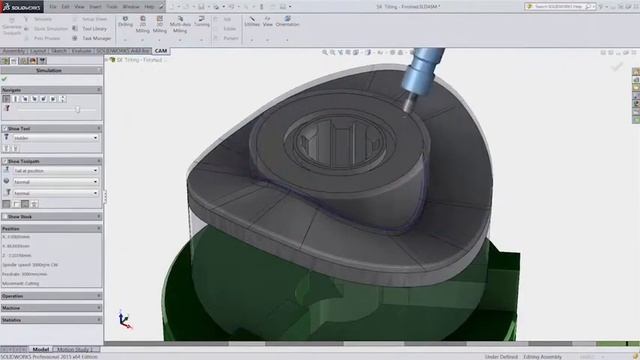Click the Save icon in the quick access toolbar

[201, 7]
